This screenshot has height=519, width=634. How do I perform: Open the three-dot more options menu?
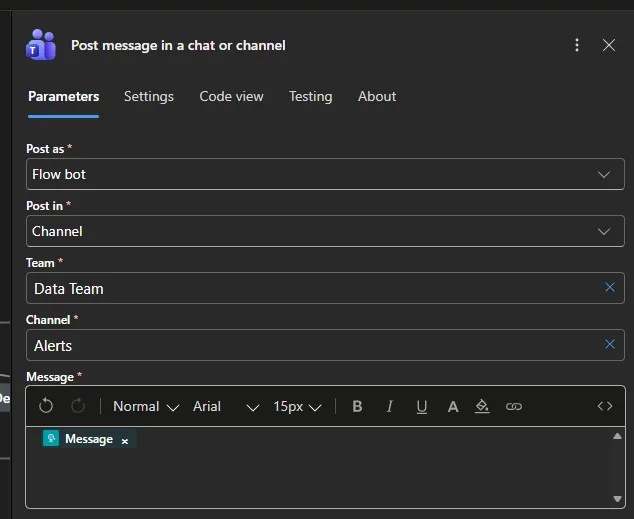577,45
